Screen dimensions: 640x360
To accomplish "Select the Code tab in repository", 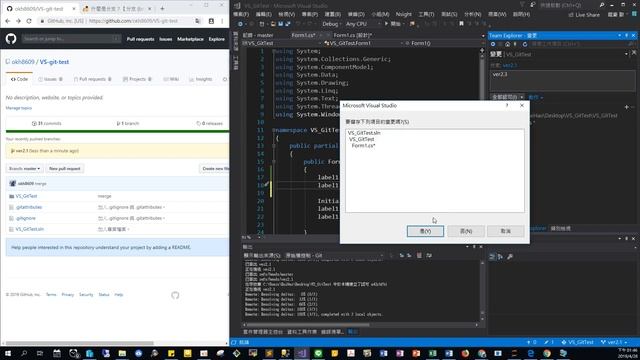I will click(x=19, y=79).
